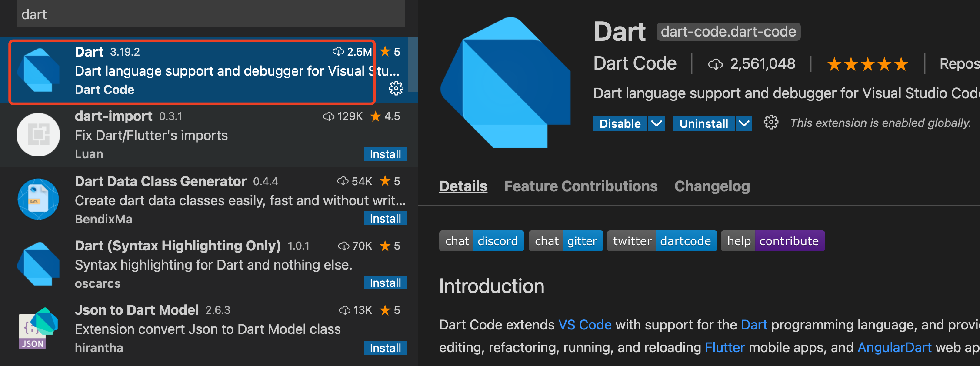This screenshot has width=980, height=366.
Task: Open the chat gitter badge
Action: [566, 241]
